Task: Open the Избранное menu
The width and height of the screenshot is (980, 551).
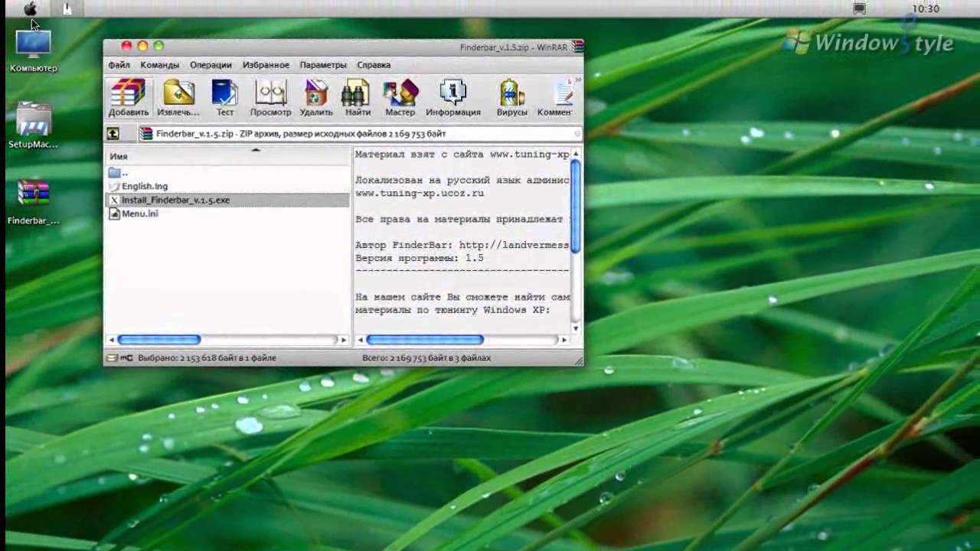Action: [x=266, y=65]
